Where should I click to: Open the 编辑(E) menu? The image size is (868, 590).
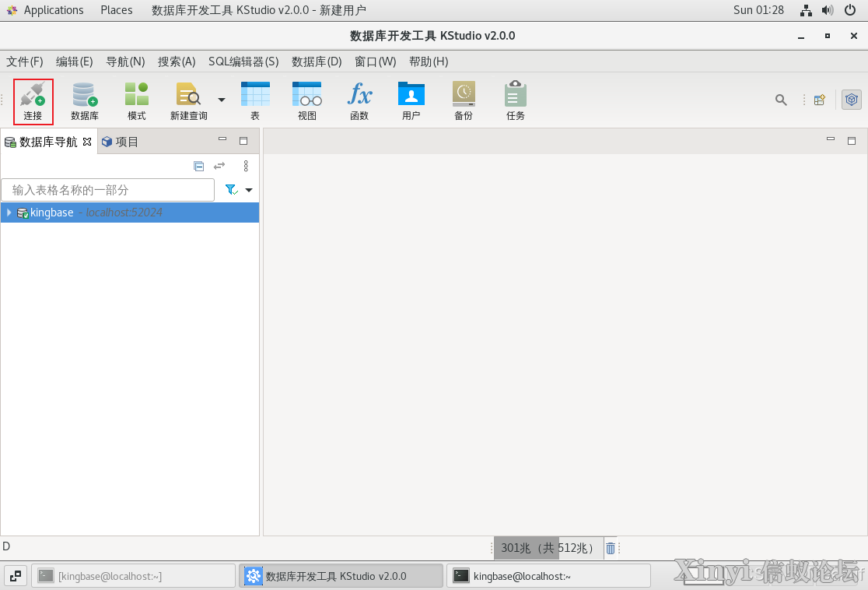click(74, 61)
